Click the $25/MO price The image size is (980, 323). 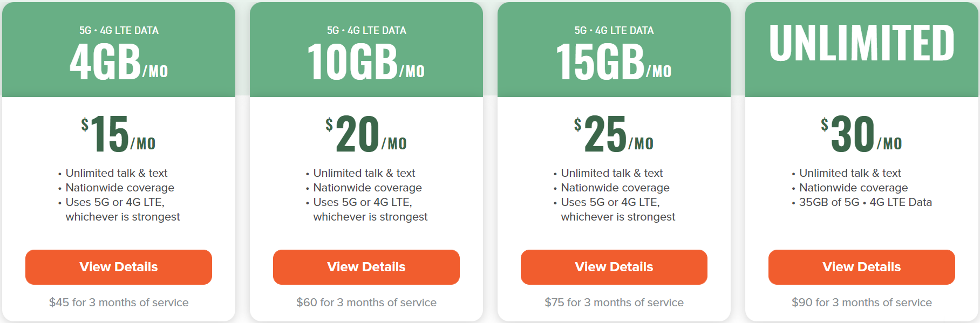[x=614, y=134]
